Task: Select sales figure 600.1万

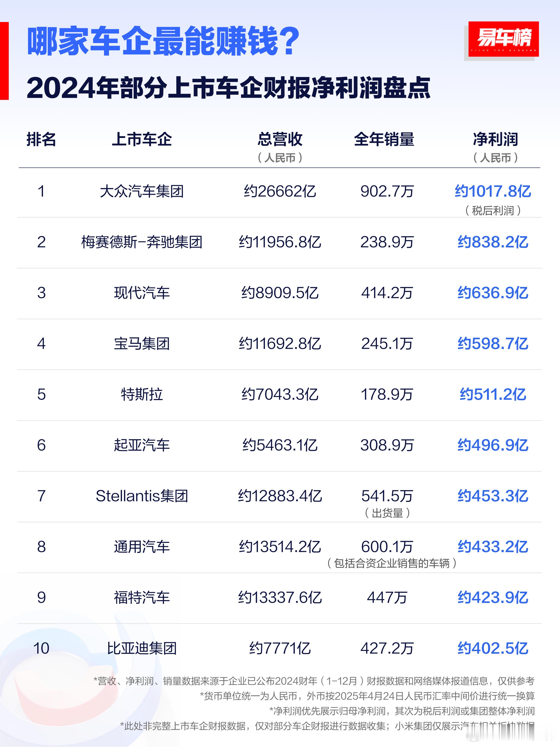Action: [387, 547]
